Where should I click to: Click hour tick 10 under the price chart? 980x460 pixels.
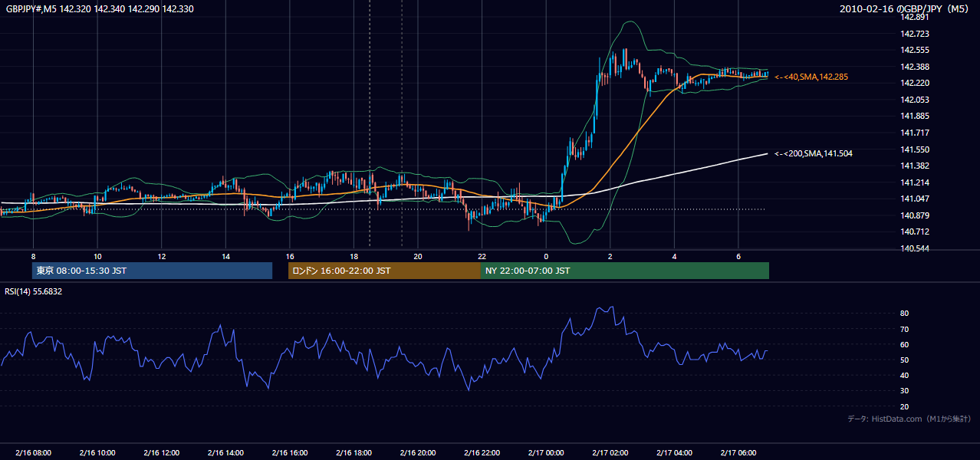pyautogui.click(x=97, y=256)
